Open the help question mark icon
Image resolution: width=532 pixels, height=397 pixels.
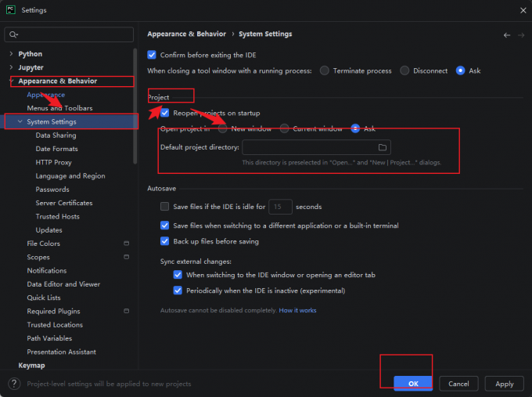(14, 384)
